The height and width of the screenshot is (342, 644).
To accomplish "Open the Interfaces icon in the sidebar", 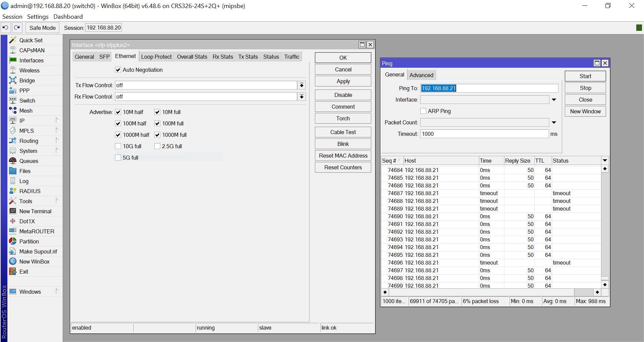I will click(x=13, y=60).
